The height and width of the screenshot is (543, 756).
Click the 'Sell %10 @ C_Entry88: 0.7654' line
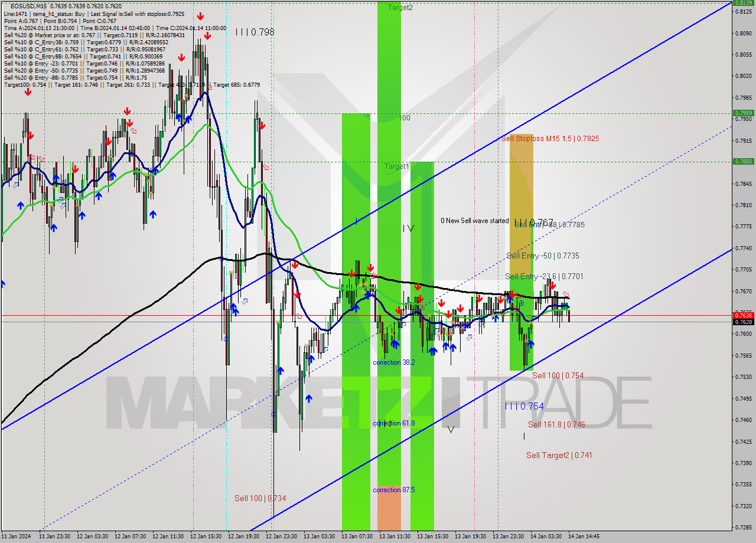(x=82, y=56)
